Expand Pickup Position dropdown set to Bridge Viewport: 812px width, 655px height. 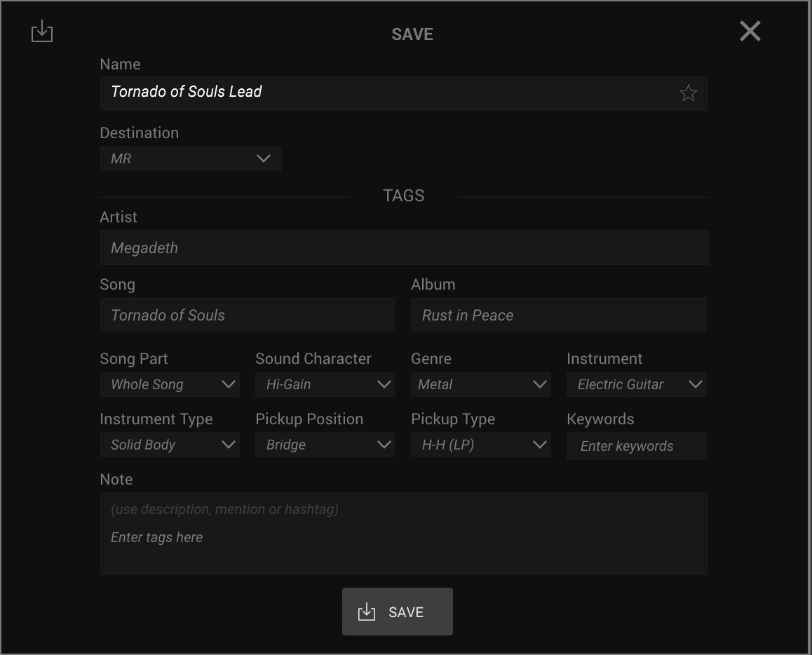325,445
